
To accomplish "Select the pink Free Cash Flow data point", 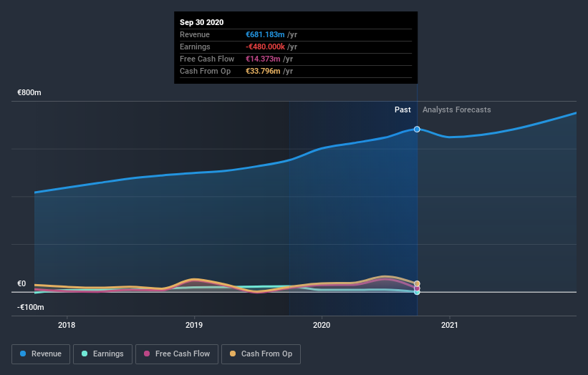I will click(x=417, y=288).
